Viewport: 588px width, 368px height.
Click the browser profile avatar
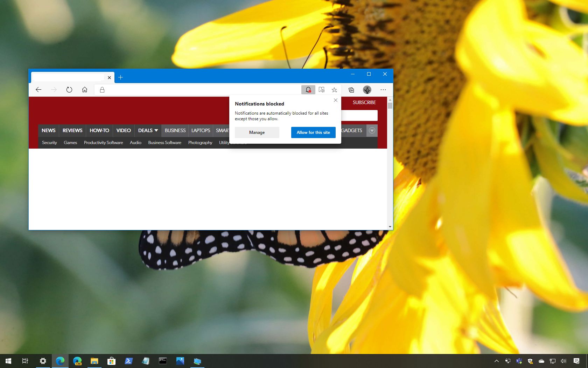point(367,90)
